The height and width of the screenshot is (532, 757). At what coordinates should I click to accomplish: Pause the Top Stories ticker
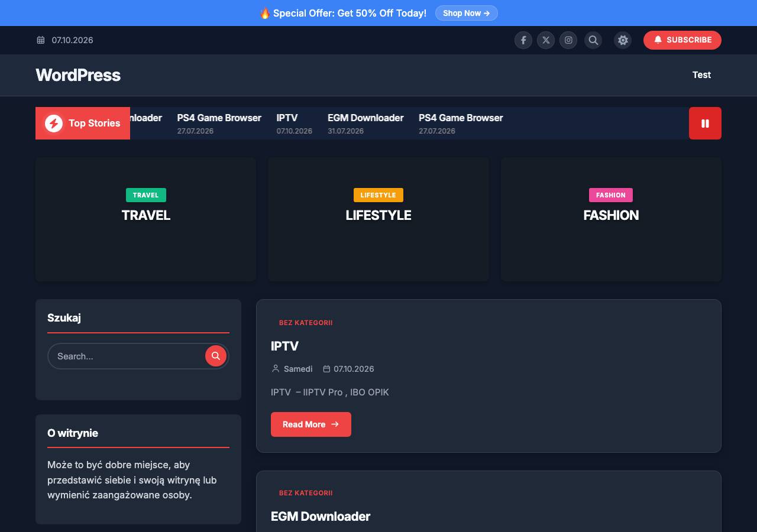pyautogui.click(x=705, y=124)
